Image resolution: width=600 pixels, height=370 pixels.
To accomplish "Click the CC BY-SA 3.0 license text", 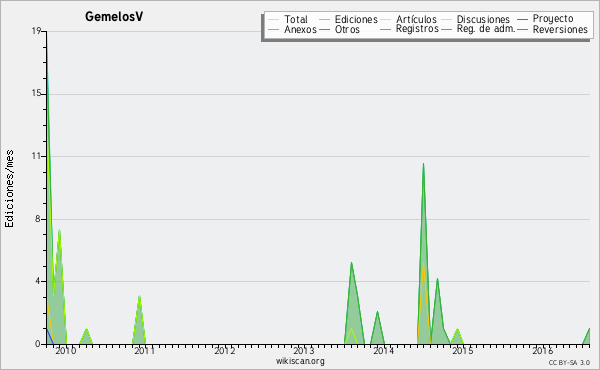I will (569, 363).
